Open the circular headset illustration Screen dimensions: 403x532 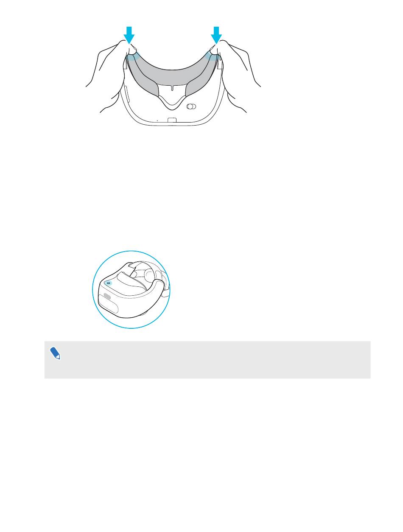click(131, 289)
